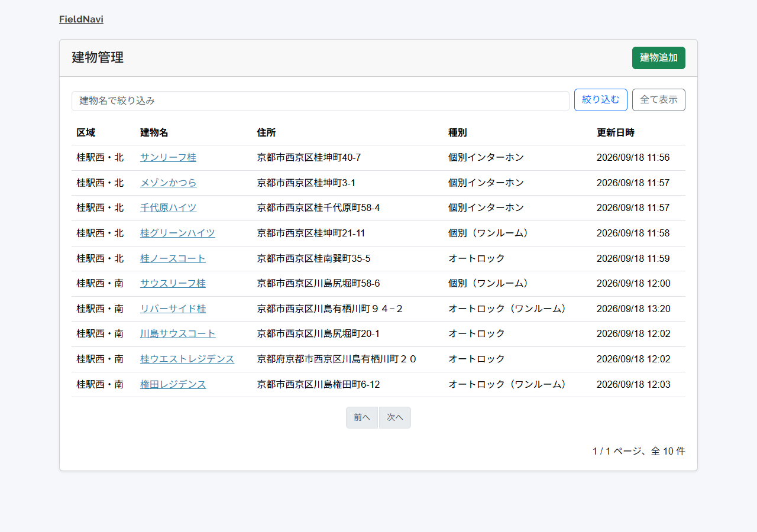Image resolution: width=757 pixels, height=532 pixels.
Task: Open the リバーサイド桂 building link
Action: 173,309
